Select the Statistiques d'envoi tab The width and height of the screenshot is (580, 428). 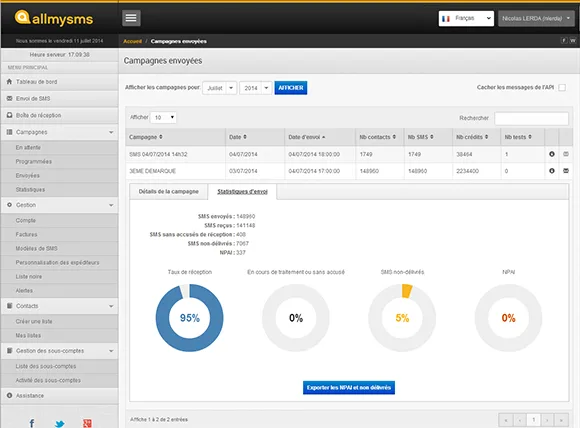click(x=242, y=192)
